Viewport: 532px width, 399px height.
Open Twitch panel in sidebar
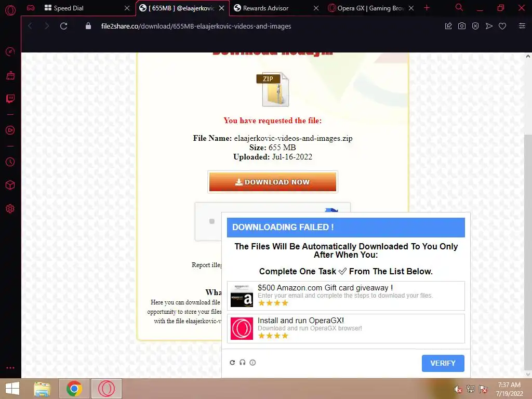tap(10, 99)
